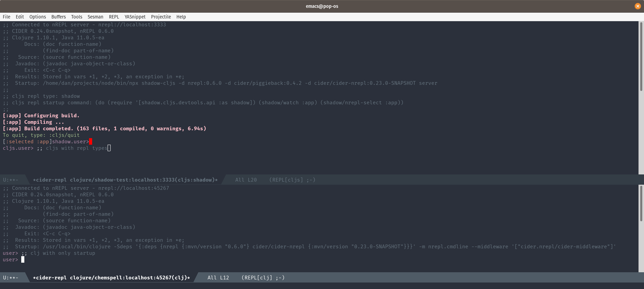Image resolution: width=644 pixels, height=289 pixels.
Task: Open the YASnippet menu
Action: tap(135, 17)
